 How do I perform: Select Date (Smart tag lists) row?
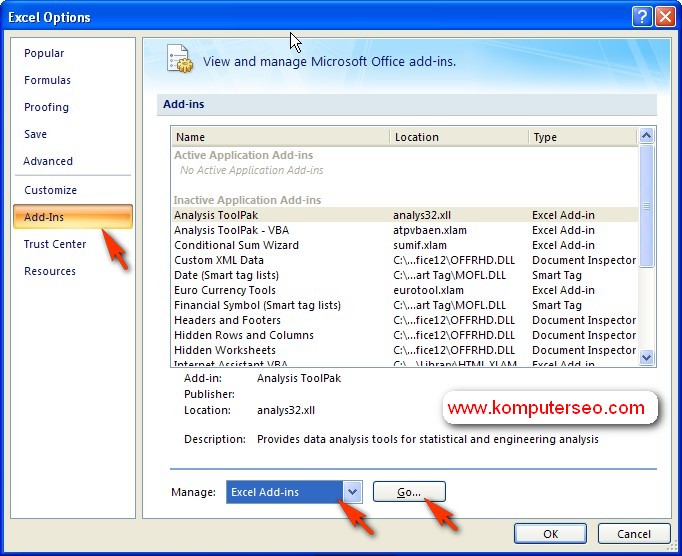(x=405, y=275)
